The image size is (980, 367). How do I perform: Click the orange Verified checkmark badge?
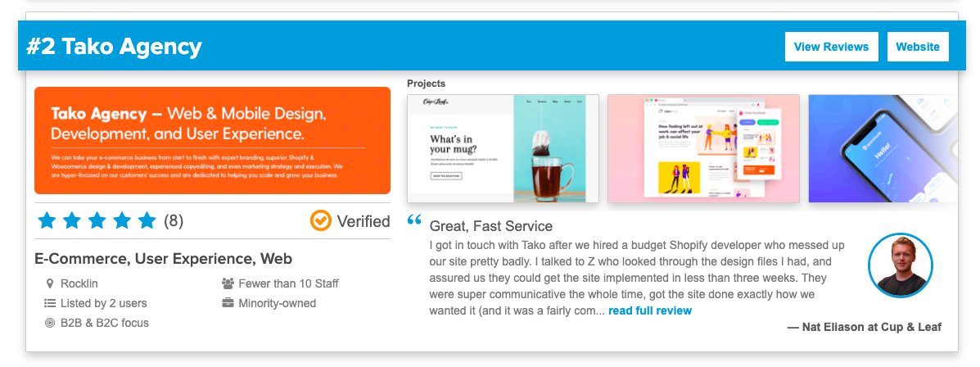(x=321, y=220)
